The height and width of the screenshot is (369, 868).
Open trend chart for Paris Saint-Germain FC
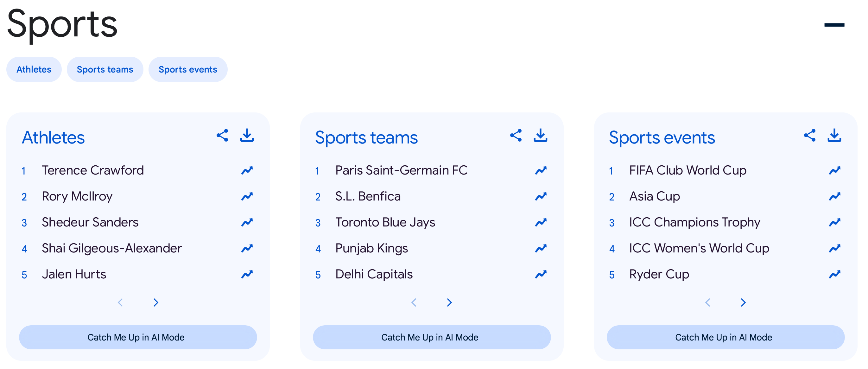click(541, 170)
